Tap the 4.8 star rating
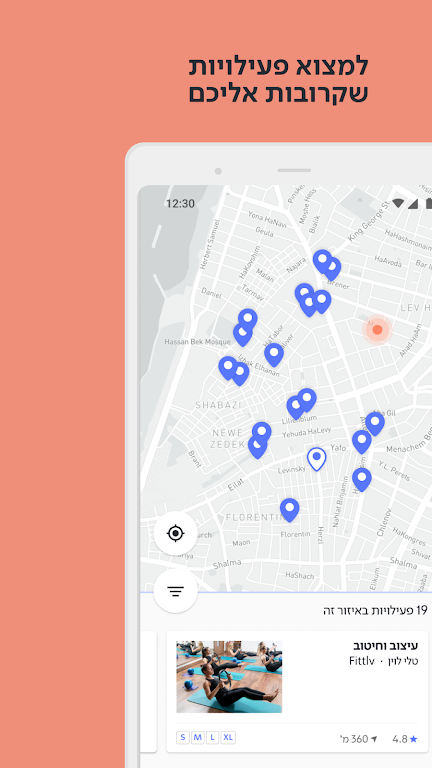 405,739
